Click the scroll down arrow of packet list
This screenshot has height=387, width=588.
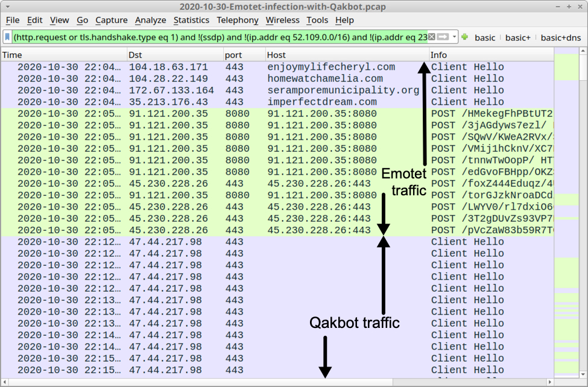pyautogui.click(x=583, y=374)
